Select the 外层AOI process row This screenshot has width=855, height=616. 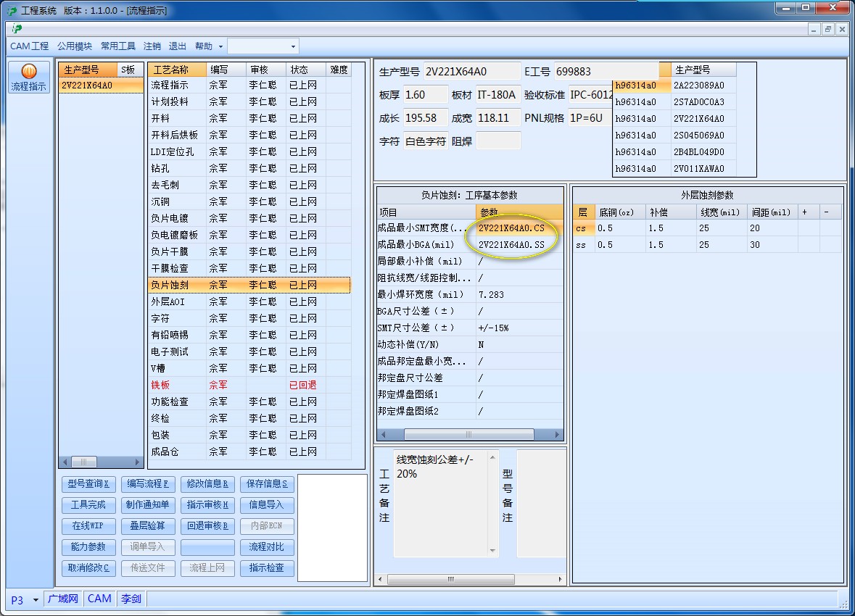249,301
